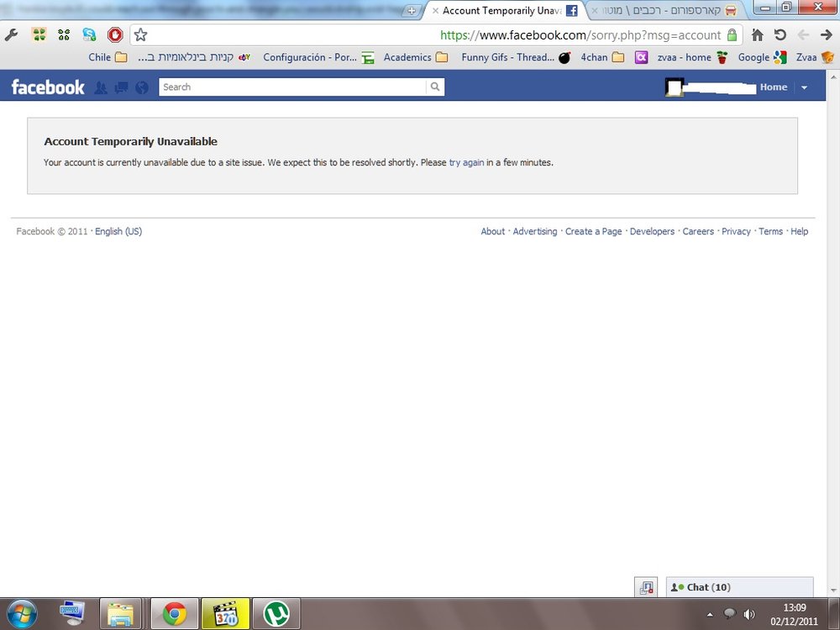Click into the Facebook Search field
The height and width of the screenshot is (630, 840).
[292, 87]
